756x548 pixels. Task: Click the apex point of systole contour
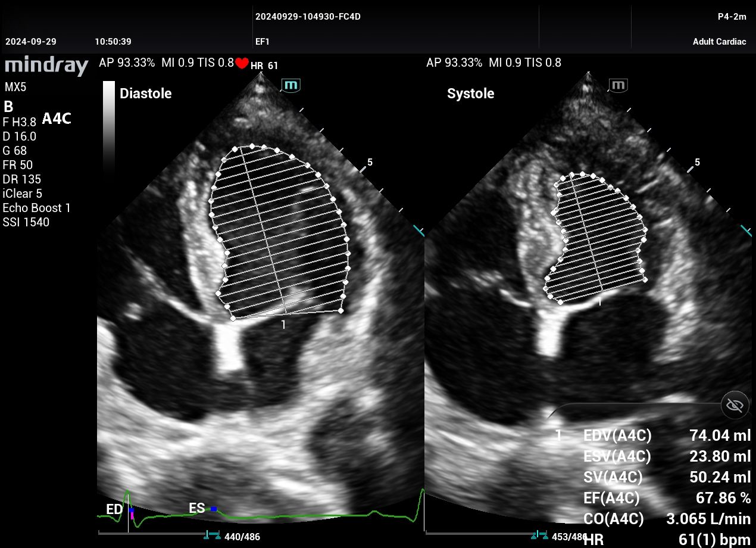(x=573, y=175)
